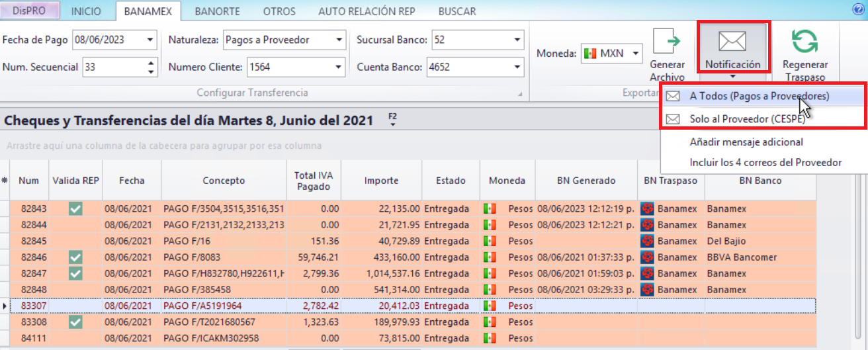Click BN Banco cell BBVA Bancomer

tap(760, 257)
